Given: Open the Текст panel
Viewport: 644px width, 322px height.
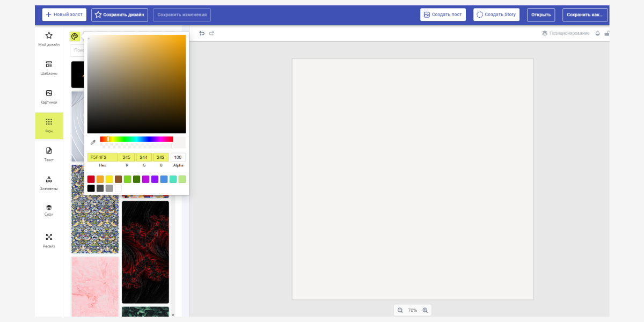Looking at the screenshot, I should tap(49, 155).
